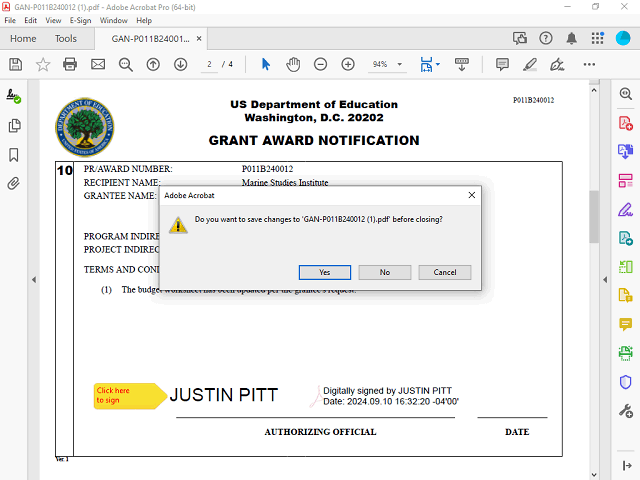Select the Highlight text pen tool

pos(530,64)
